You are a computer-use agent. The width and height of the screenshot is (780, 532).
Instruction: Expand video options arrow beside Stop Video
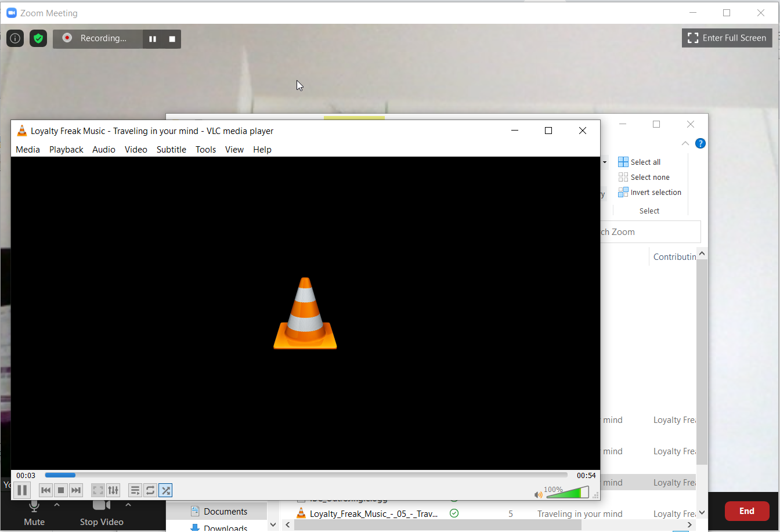(x=128, y=505)
